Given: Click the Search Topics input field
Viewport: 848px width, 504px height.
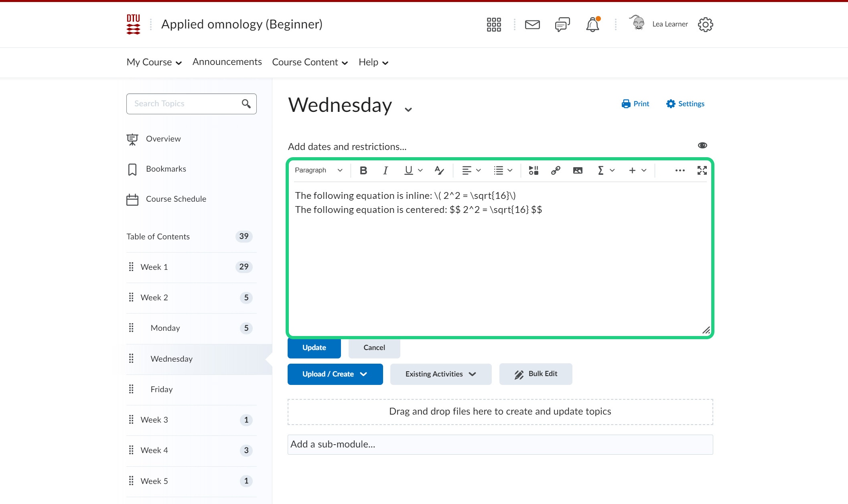Looking at the screenshot, I should (185, 104).
